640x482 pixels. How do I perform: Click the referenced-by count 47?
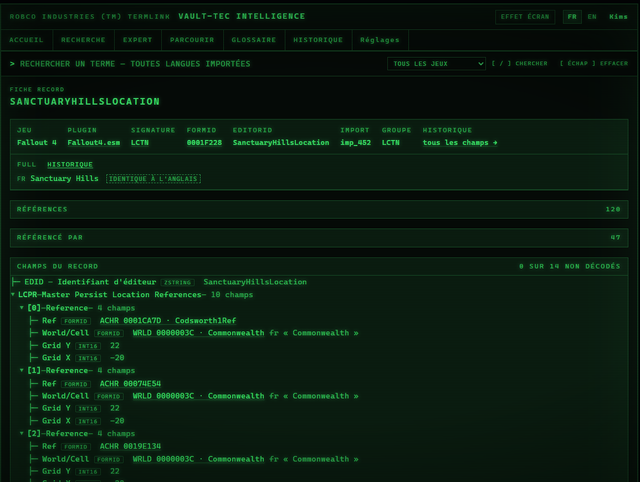tap(615, 238)
